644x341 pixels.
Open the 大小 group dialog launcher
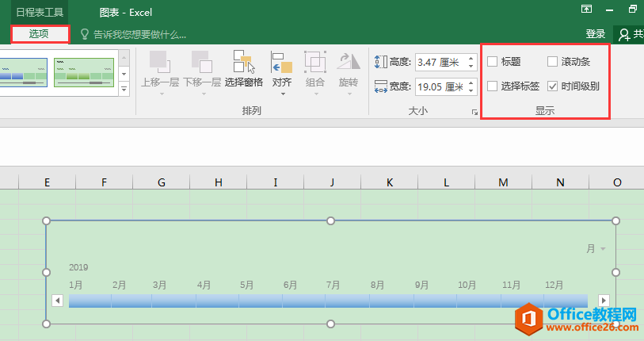474,112
